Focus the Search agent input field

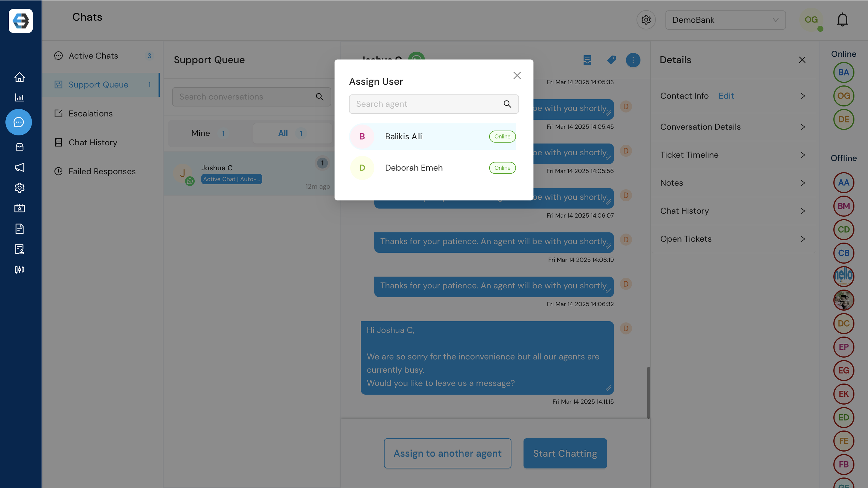coord(434,104)
